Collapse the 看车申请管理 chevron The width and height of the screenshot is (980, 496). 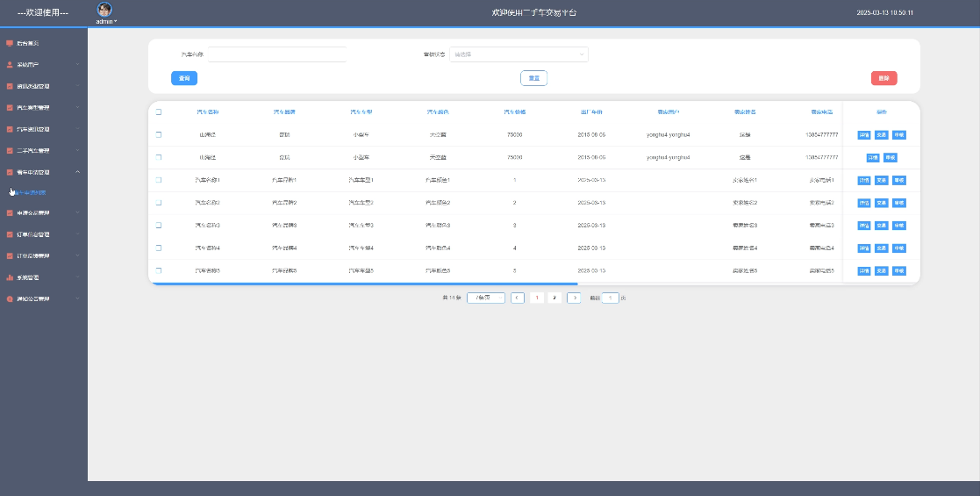[77, 172]
